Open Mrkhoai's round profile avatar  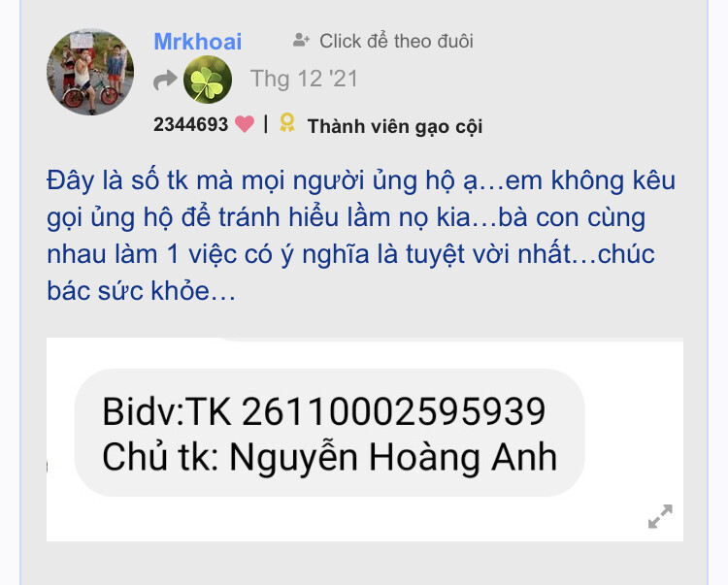[90, 72]
